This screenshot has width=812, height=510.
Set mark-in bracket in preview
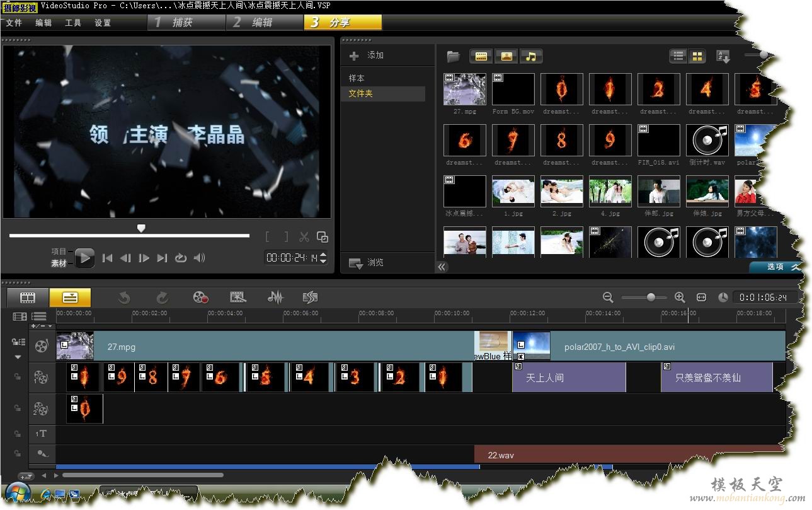tap(268, 237)
